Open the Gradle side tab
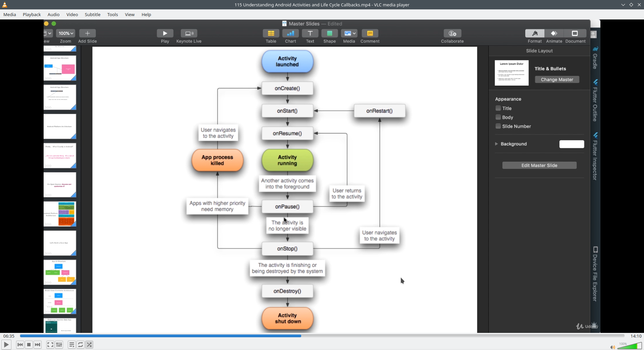 [595, 58]
